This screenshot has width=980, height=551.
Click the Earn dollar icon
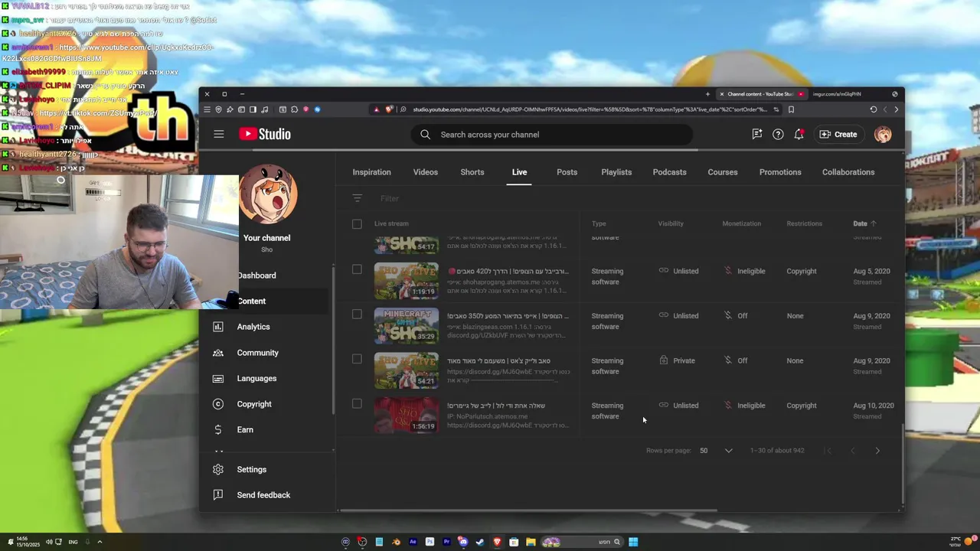click(218, 429)
